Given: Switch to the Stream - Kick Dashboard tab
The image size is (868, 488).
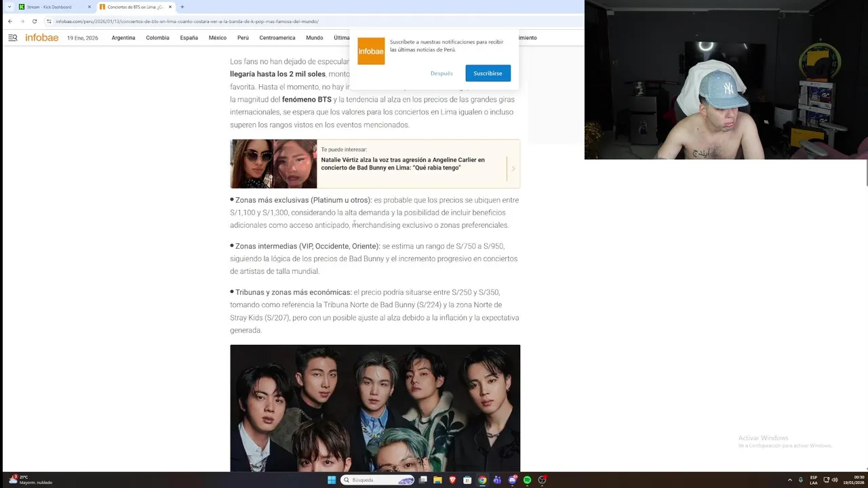Looking at the screenshot, I should coord(54,7).
